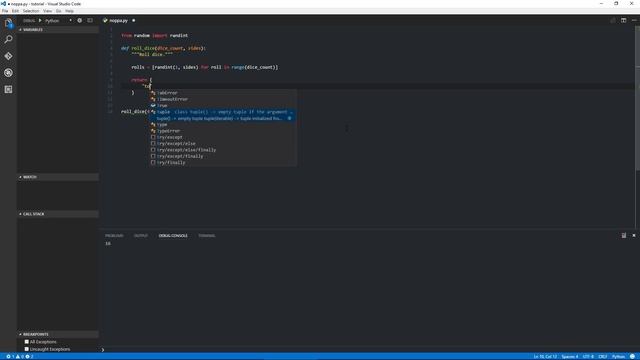The image size is (640, 360).
Task: Click the Ln Col cursor position indicator
Action: point(545,356)
